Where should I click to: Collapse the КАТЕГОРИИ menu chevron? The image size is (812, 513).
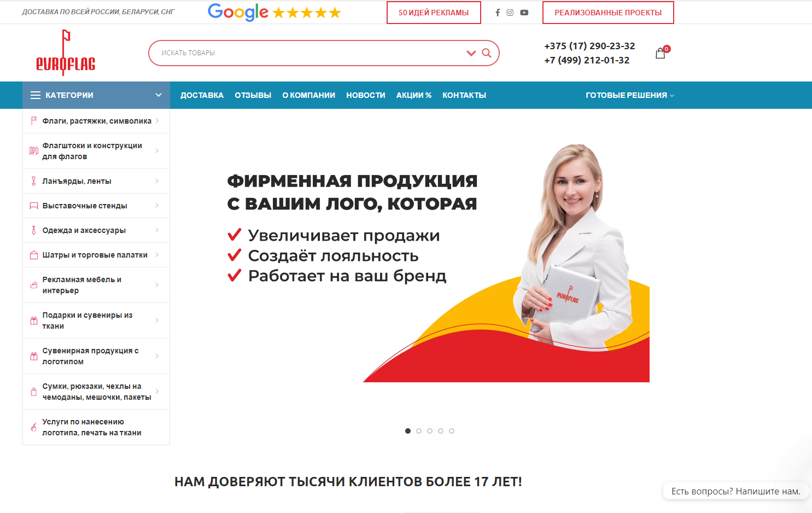tap(159, 95)
